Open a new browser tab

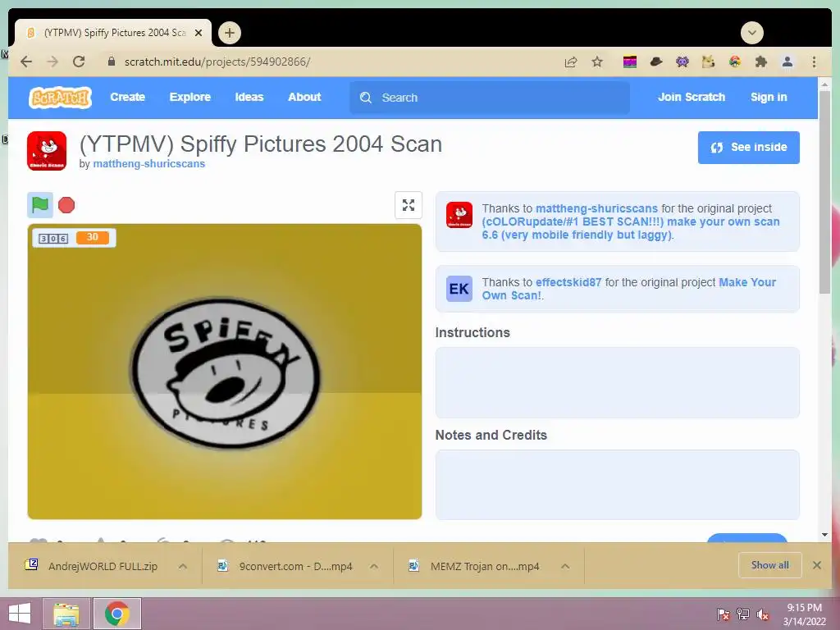coord(230,33)
